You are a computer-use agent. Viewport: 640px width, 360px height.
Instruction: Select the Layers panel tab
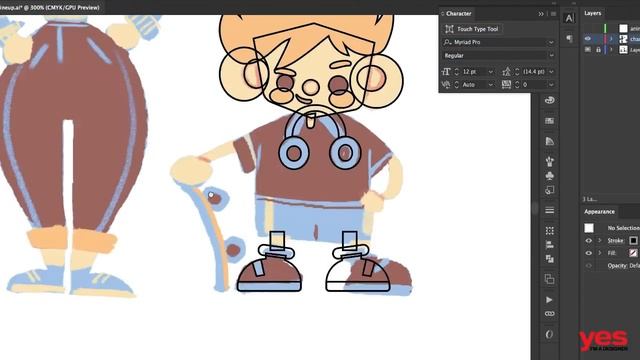[x=593, y=13]
